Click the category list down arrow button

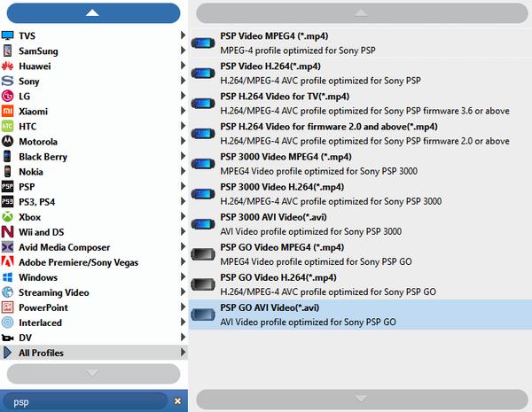[93, 374]
